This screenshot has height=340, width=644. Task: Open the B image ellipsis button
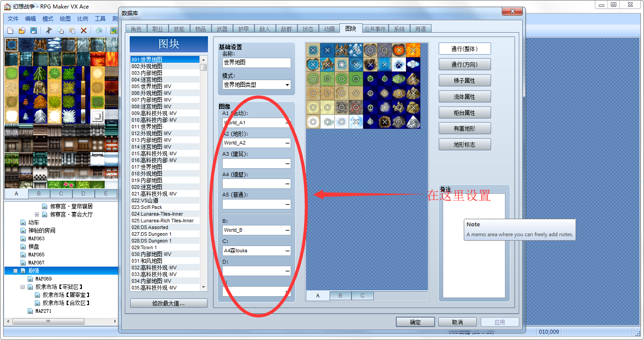point(288,230)
